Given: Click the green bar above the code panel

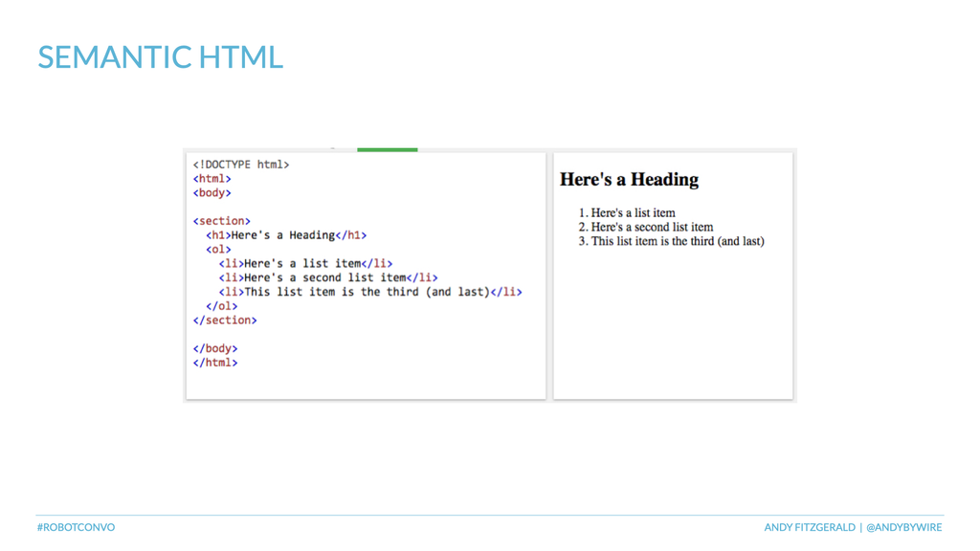Looking at the screenshot, I should (x=387, y=150).
